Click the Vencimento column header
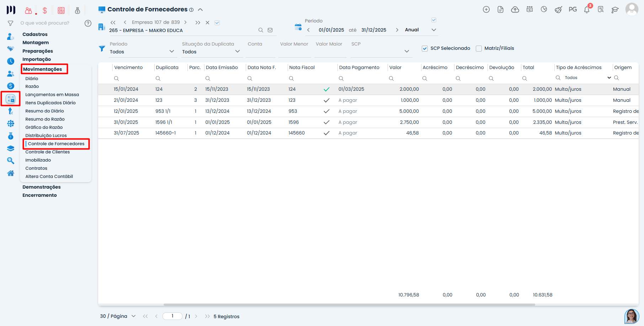Viewport: 644px width, 326px height. click(128, 68)
